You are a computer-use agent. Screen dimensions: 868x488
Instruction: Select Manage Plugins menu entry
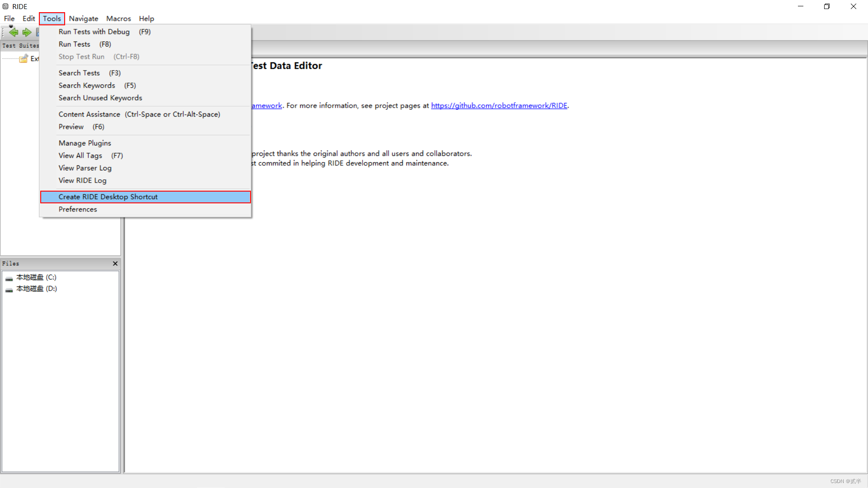coord(85,143)
